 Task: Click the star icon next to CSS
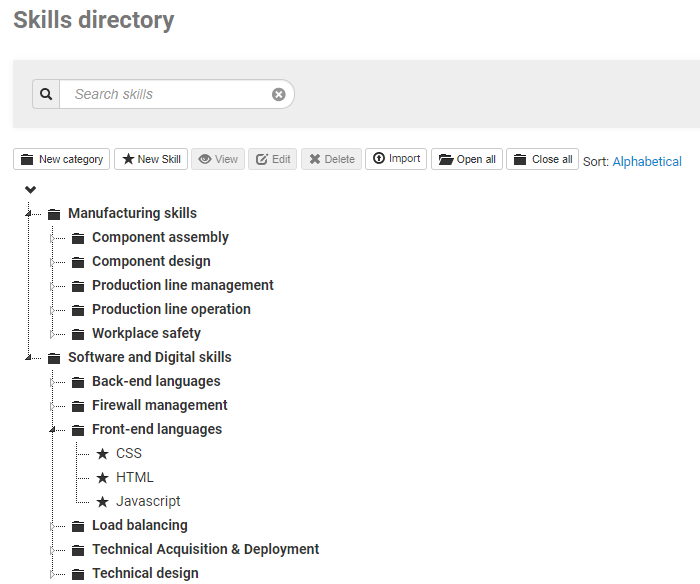click(x=102, y=454)
